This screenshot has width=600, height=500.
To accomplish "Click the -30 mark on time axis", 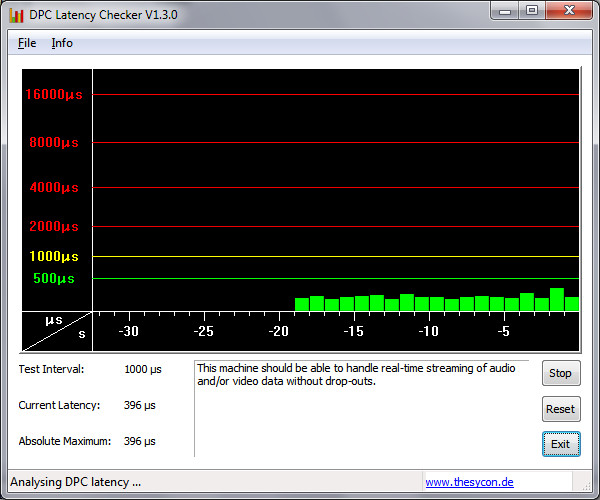I will [x=128, y=331].
